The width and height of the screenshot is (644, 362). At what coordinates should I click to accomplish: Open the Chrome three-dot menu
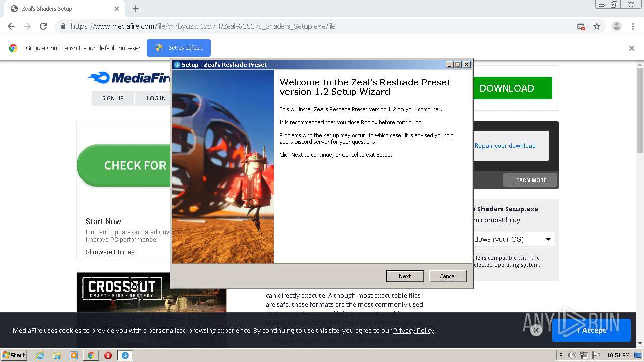click(x=633, y=26)
